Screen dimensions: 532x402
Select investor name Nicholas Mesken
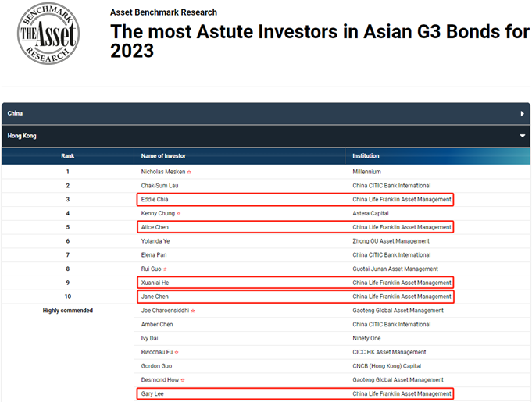tap(163, 172)
